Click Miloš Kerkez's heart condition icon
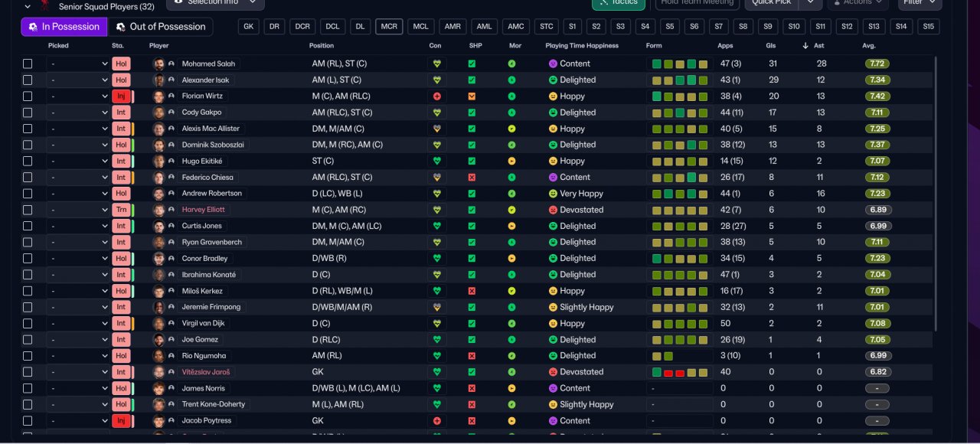Image resolution: width=980 pixels, height=444 pixels. (437, 291)
